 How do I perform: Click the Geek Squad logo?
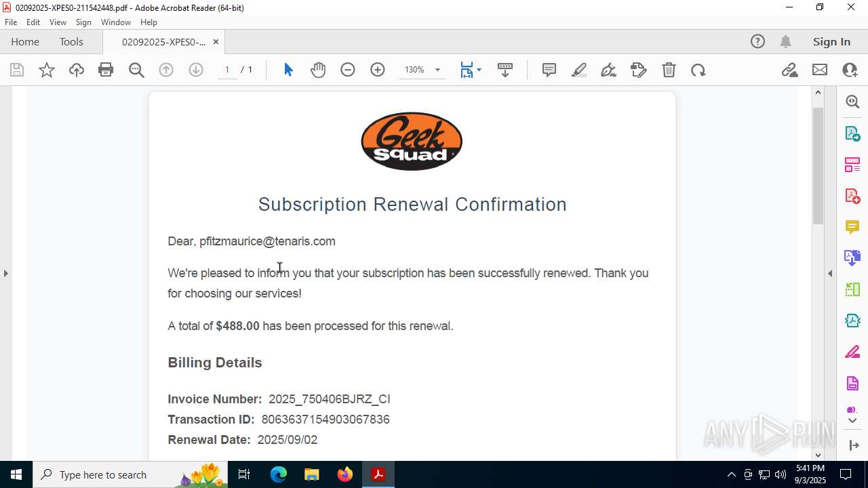pos(412,141)
